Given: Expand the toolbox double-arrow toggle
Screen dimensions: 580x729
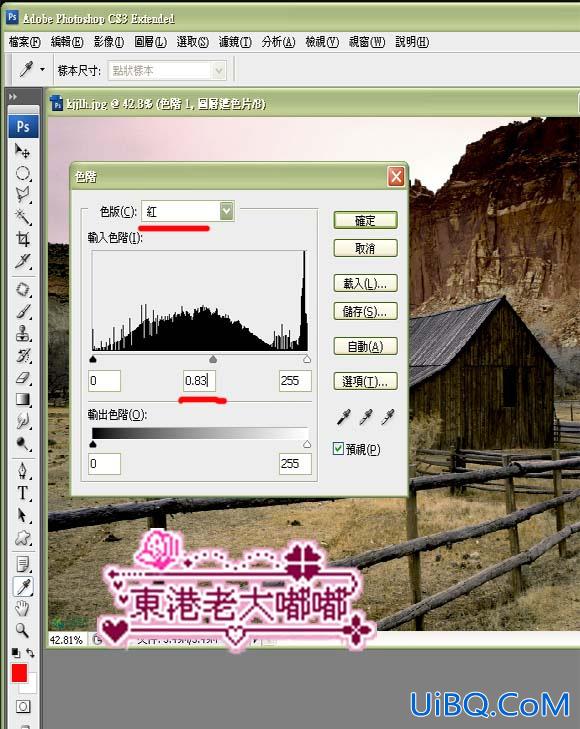Looking at the screenshot, I should coord(13,97).
